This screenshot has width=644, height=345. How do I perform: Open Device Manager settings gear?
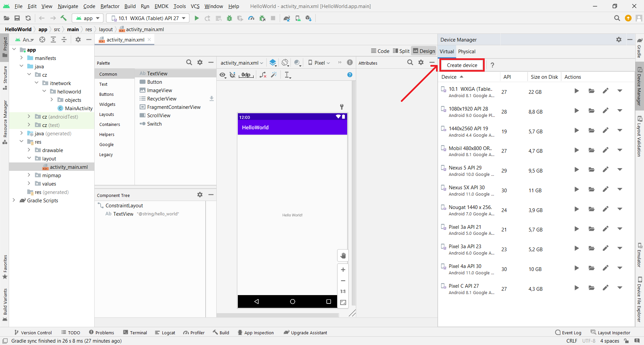pos(619,40)
